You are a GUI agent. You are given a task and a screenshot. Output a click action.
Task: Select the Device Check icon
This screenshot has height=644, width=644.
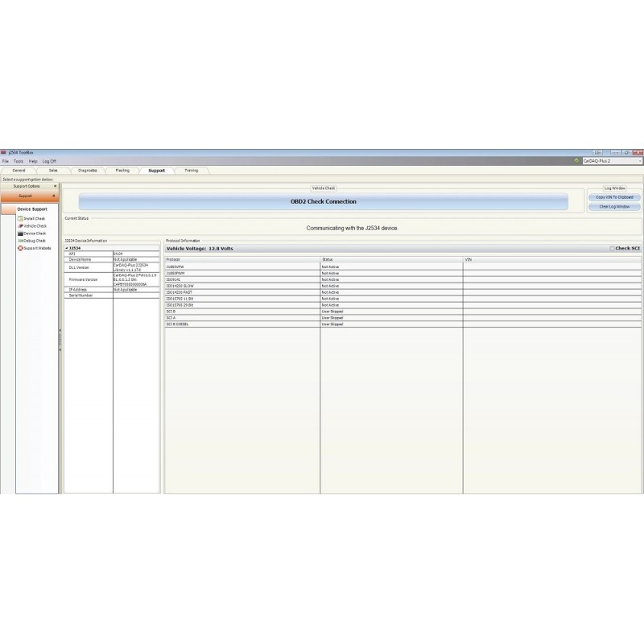[x=20, y=233]
